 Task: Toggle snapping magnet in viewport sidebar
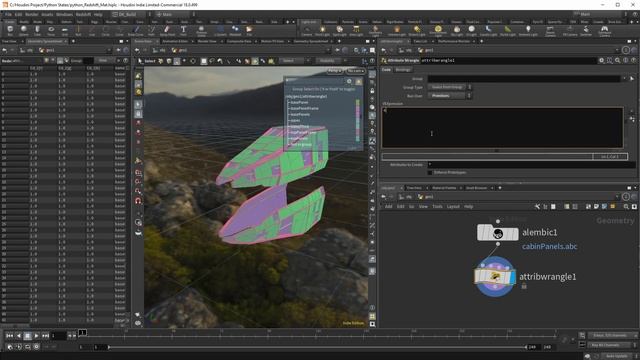tap(138, 201)
